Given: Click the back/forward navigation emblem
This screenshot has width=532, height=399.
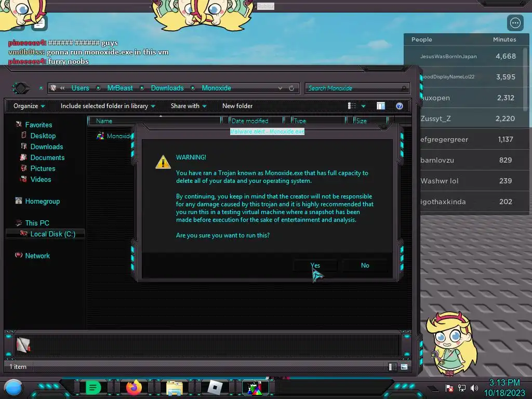Looking at the screenshot, I should (x=21, y=88).
